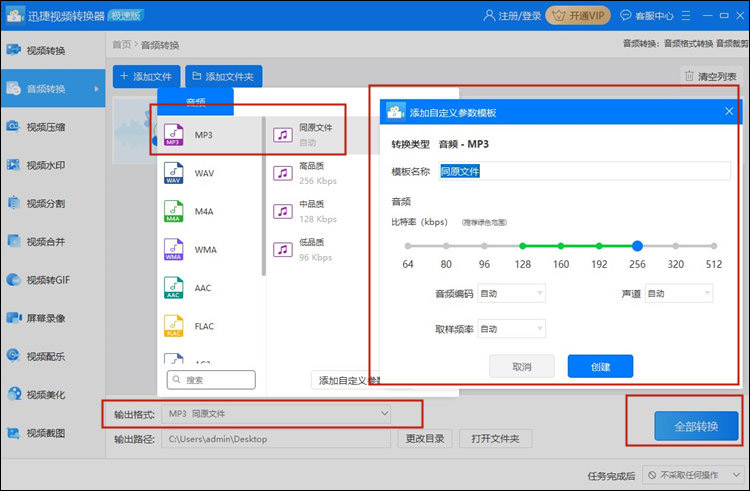The width and height of the screenshot is (750, 491).
Task: Click 添加文件夹 button
Action: (223, 76)
